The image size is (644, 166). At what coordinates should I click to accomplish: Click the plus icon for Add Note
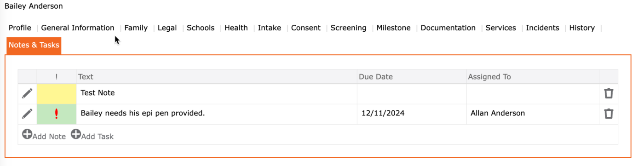click(x=27, y=134)
